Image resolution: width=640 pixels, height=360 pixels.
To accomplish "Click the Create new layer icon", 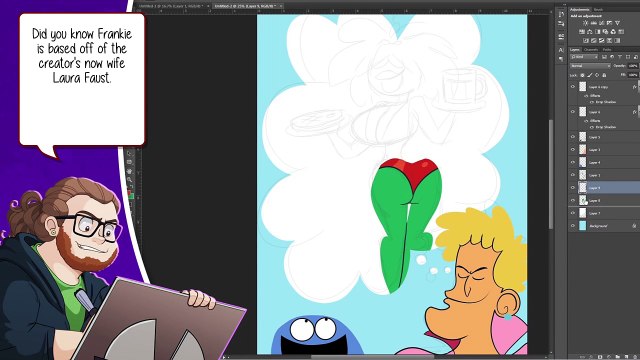I will (626, 357).
